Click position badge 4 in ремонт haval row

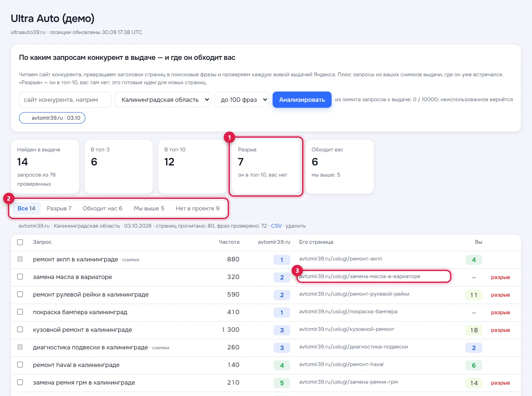pyautogui.click(x=282, y=365)
